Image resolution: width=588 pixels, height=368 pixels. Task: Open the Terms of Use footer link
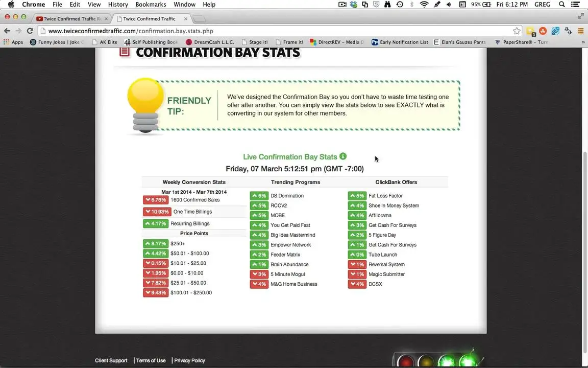click(151, 360)
